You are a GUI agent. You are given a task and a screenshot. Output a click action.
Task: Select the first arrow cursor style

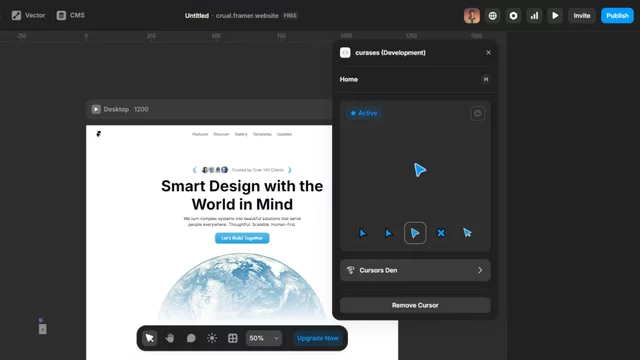click(362, 233)
